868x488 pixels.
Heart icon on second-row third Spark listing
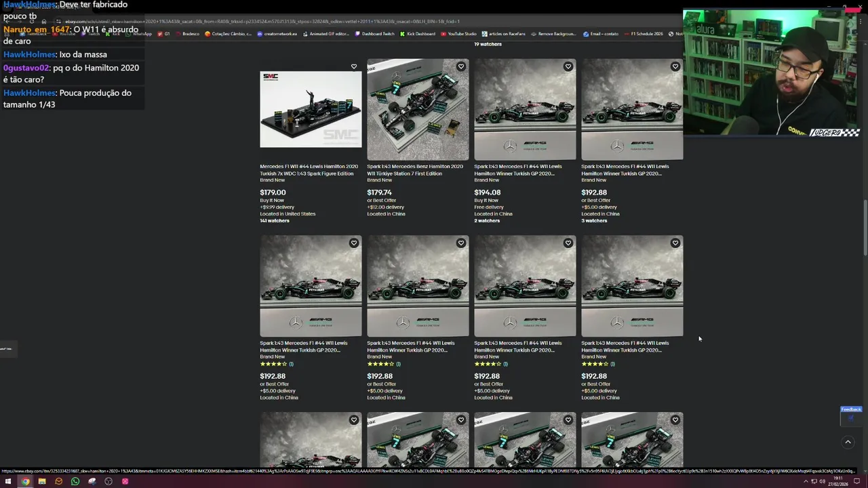click(568, 243)
